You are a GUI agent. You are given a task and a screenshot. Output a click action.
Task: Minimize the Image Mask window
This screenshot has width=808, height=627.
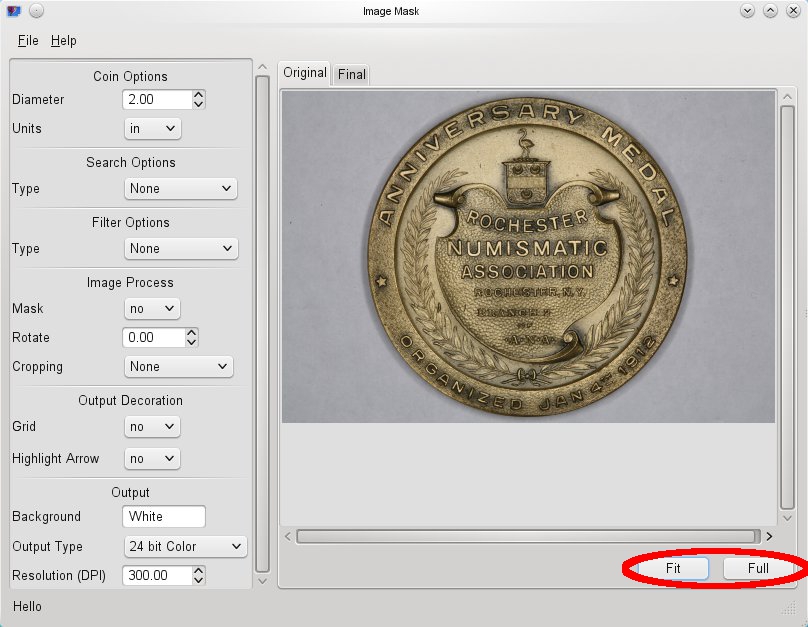pyautogui.click(x=747, y=11)
